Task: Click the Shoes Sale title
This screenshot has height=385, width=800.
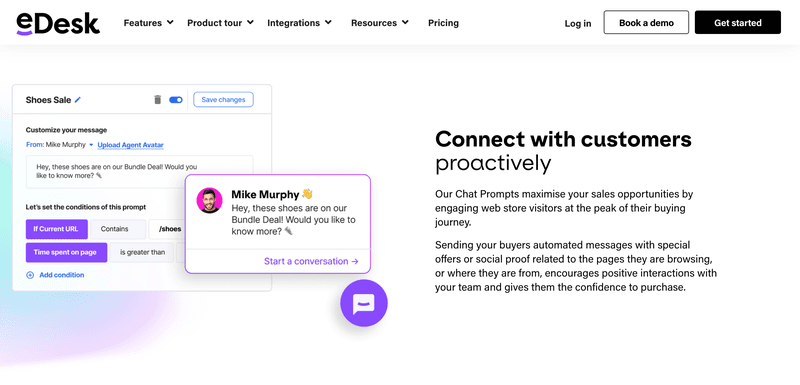Action: click(x=48, y=100)
